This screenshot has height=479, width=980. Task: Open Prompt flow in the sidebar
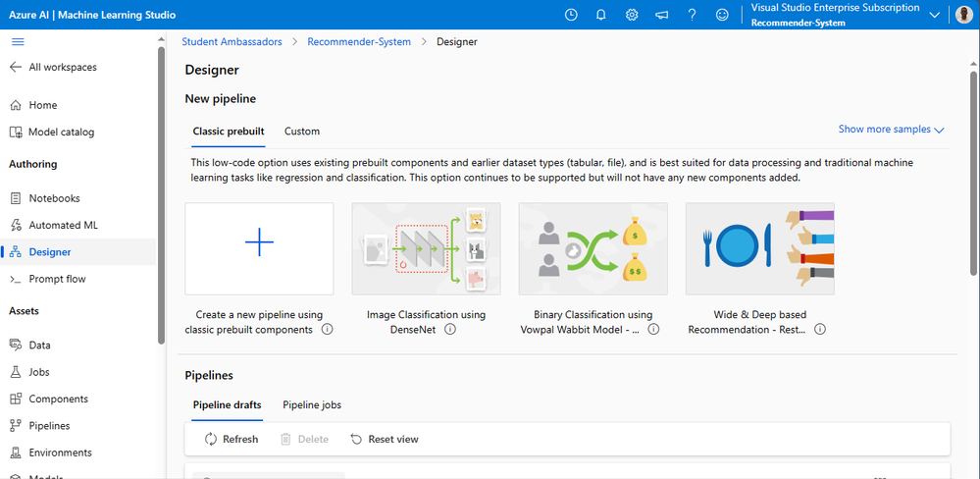[x=47, y=279]
